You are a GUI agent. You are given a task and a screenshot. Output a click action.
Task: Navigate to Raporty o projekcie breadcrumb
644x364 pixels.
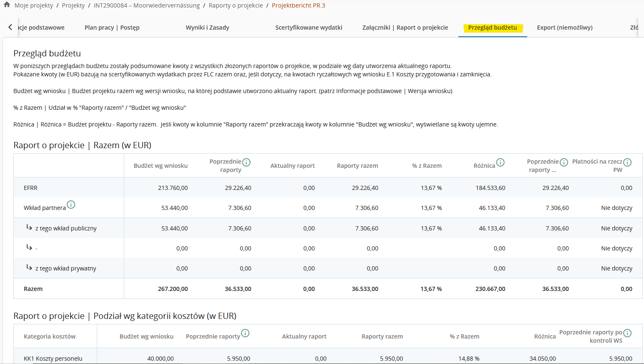[x=236, y=5]
